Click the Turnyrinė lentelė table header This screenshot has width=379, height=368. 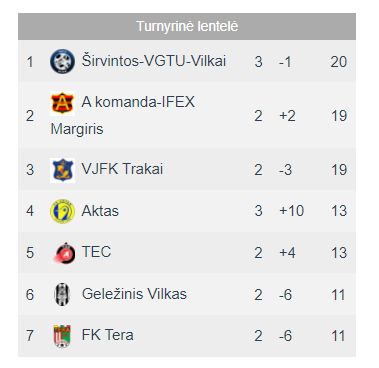tap(187, 26)
